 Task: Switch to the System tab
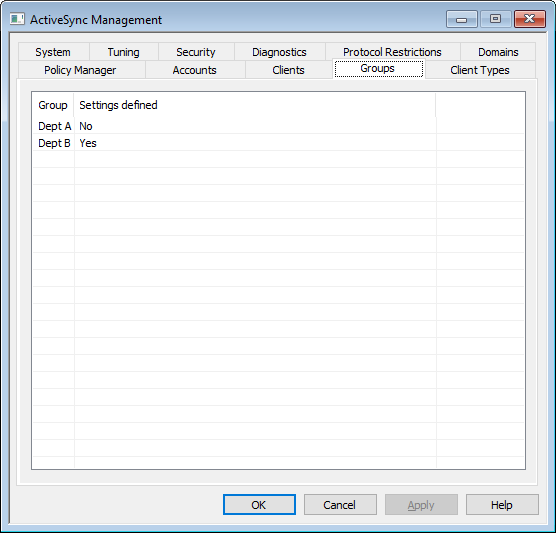tap(53, 52)
